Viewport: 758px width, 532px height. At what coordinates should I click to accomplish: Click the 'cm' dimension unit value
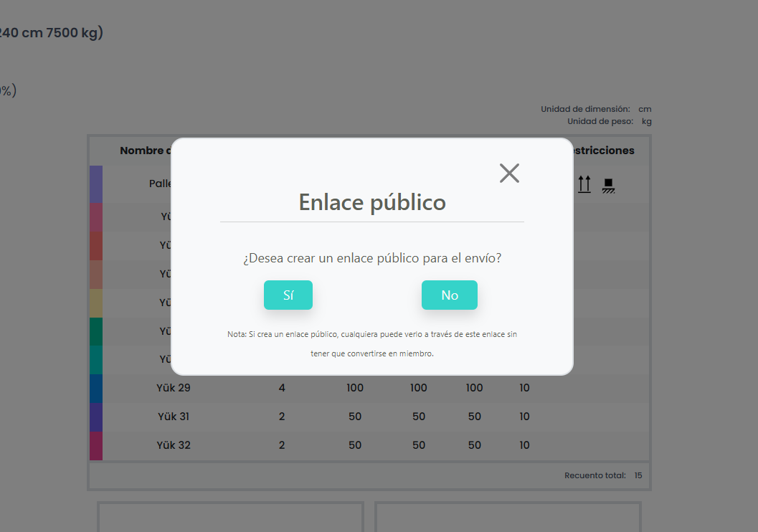[x=643, y=108]
